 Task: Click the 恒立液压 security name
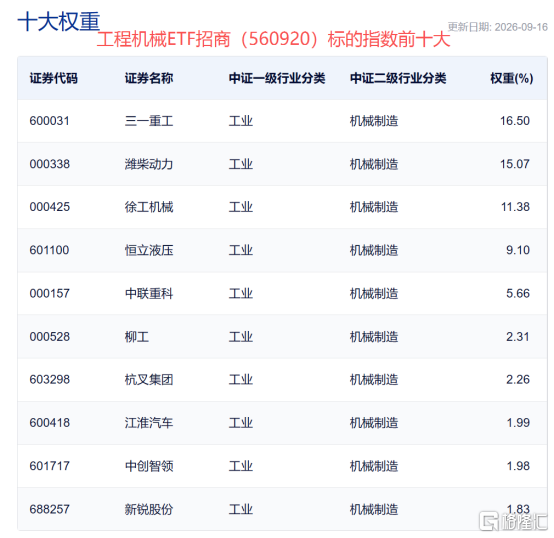(149, 250)
